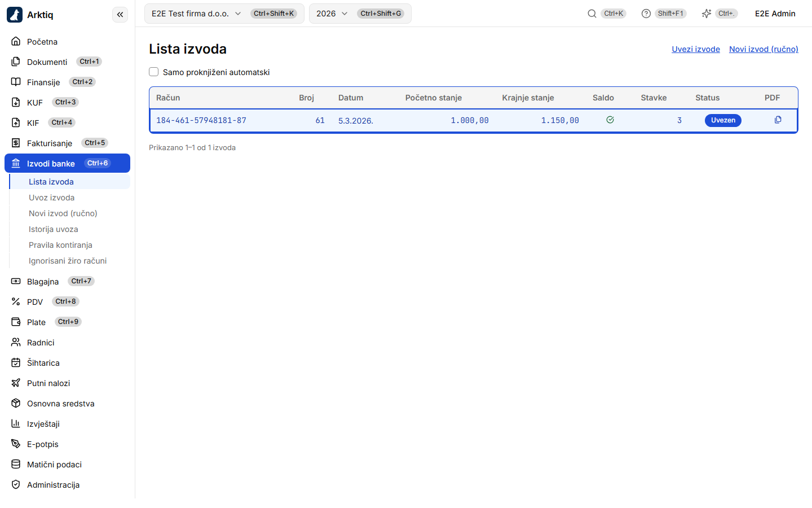Viewport: 812px width, 508px height.
Task: Open Matični podaci in the sidebar
Action: tap(67, 464)
